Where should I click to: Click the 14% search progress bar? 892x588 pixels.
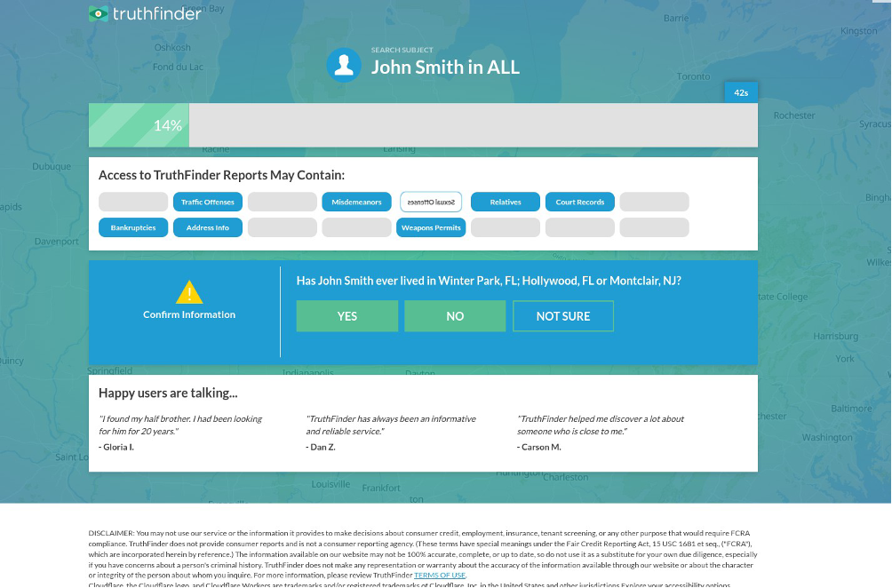tap(423, 125)
